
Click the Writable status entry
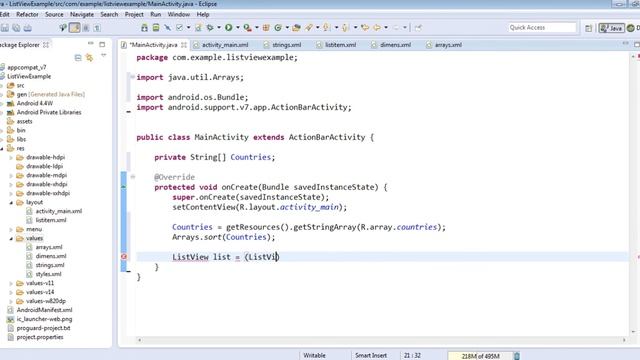click(x=314, y=356)
